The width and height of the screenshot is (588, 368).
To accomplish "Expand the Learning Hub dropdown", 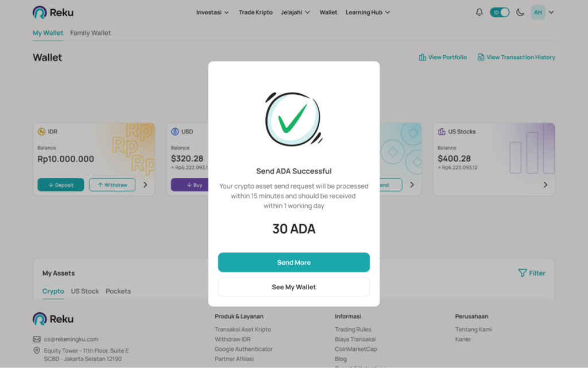I will (x=368, y=12).
